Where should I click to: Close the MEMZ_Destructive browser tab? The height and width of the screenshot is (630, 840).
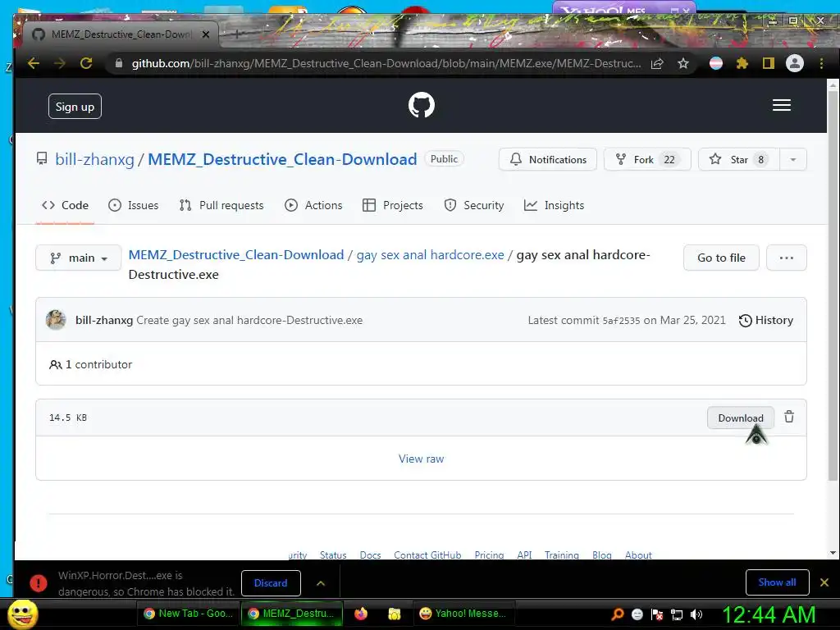pos(206,34)
